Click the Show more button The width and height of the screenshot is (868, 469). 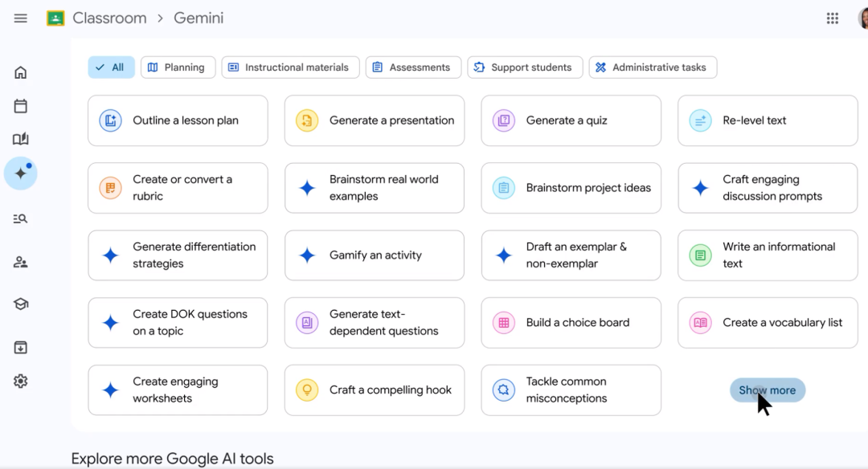click(x=768, y=390)
